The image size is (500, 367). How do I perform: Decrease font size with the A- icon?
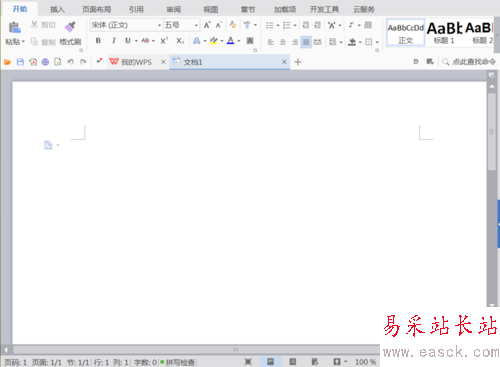click(x=219, y=25)
